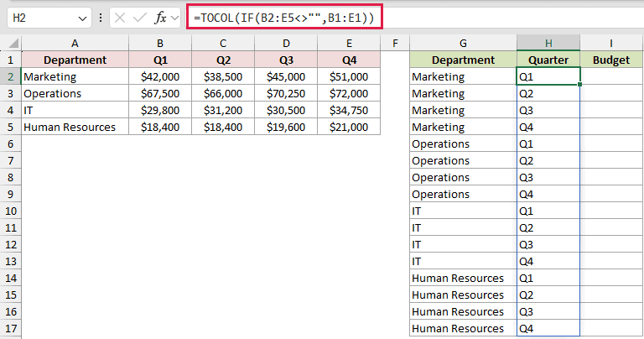Click cell G6 containing Operations

463,143
